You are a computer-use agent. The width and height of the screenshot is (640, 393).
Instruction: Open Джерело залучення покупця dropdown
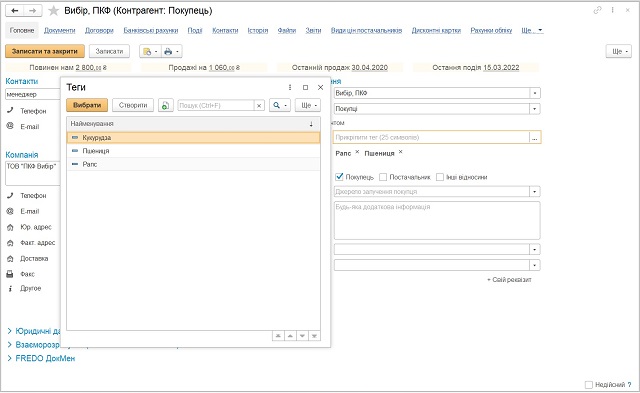click(x=535, y=192)
